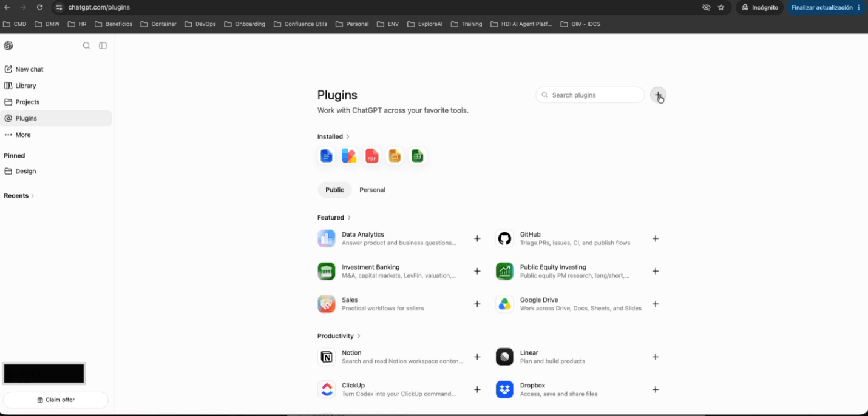This screenshot has height=416, width=868.
Task: Click the Finalizar actualización button
Action: coord(826,7)
